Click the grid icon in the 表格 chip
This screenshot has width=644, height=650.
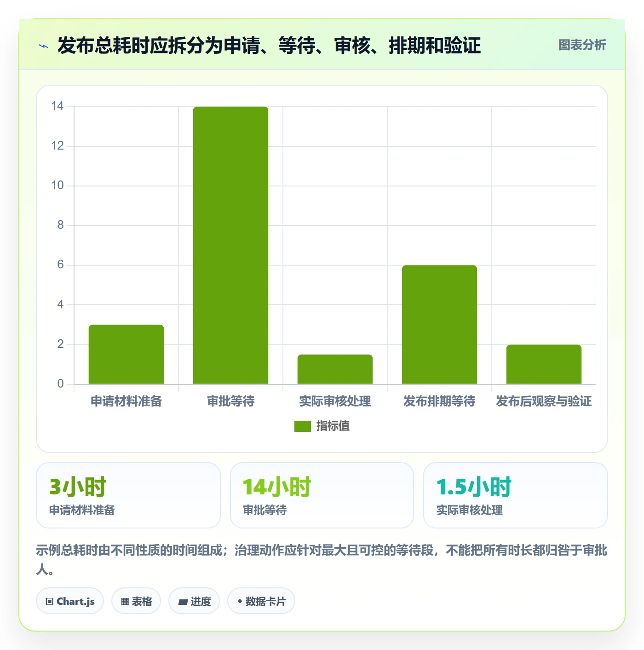point(125,602)
